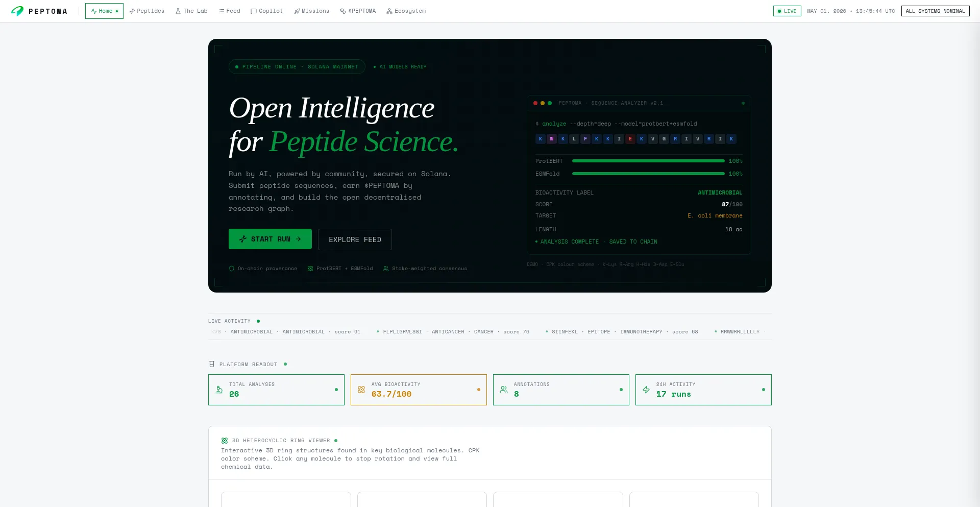
Task: Click the atom icon in Avg Bioactivity card
Action: pos(361,390)
